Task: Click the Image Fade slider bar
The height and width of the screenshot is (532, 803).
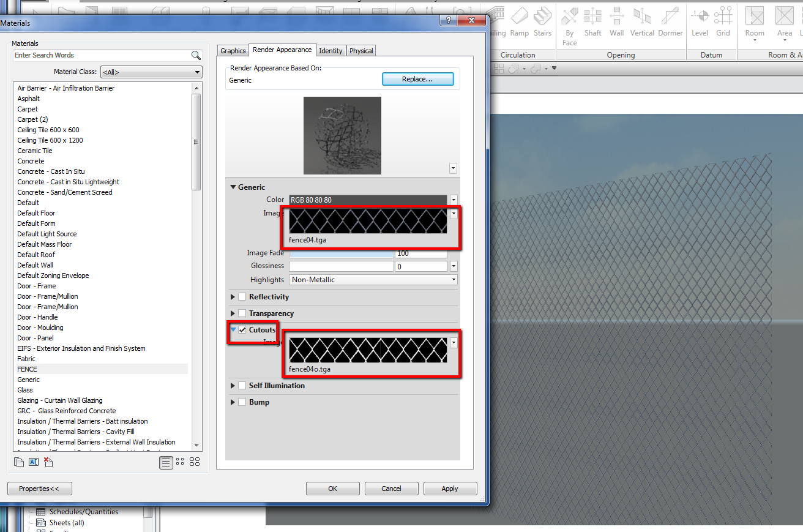Action: tap(342, 253)
